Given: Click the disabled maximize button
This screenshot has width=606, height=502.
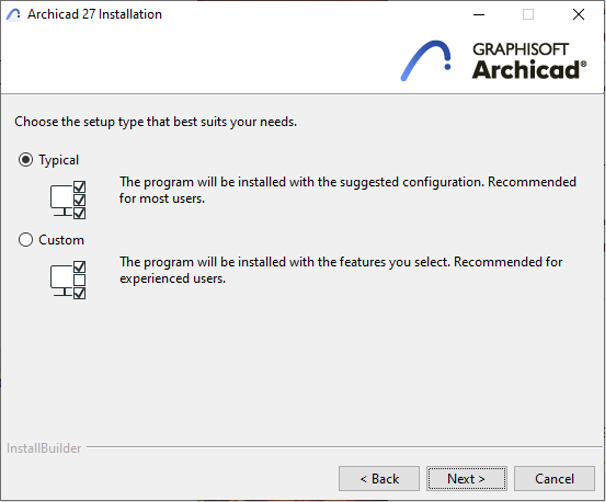Looking at the screenshot, I should [528, 15].
